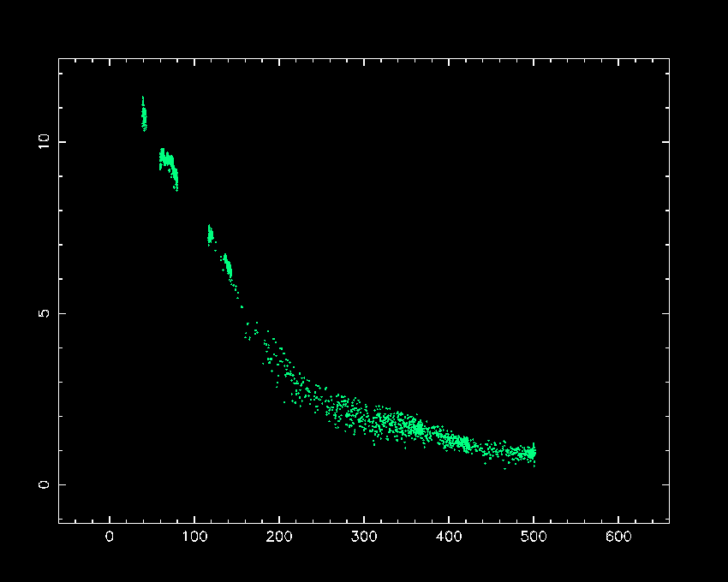
Task: Click the y-axis label 5
Action: (44, 313)
